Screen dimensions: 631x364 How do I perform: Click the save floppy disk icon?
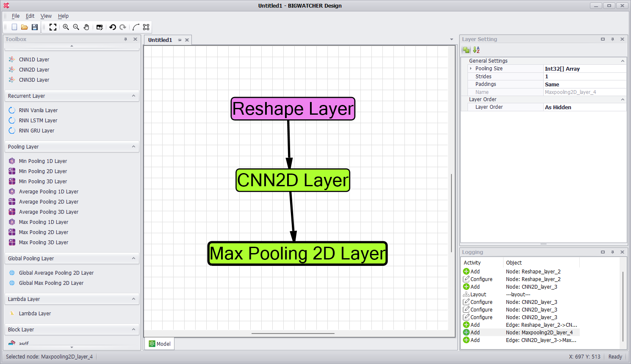35,27
